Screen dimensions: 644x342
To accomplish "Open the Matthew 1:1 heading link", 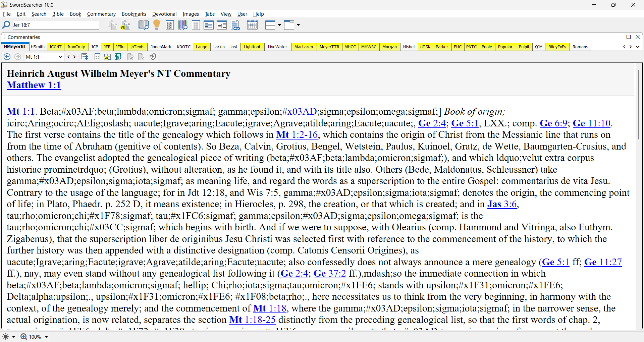I will (x=34, y=85).
